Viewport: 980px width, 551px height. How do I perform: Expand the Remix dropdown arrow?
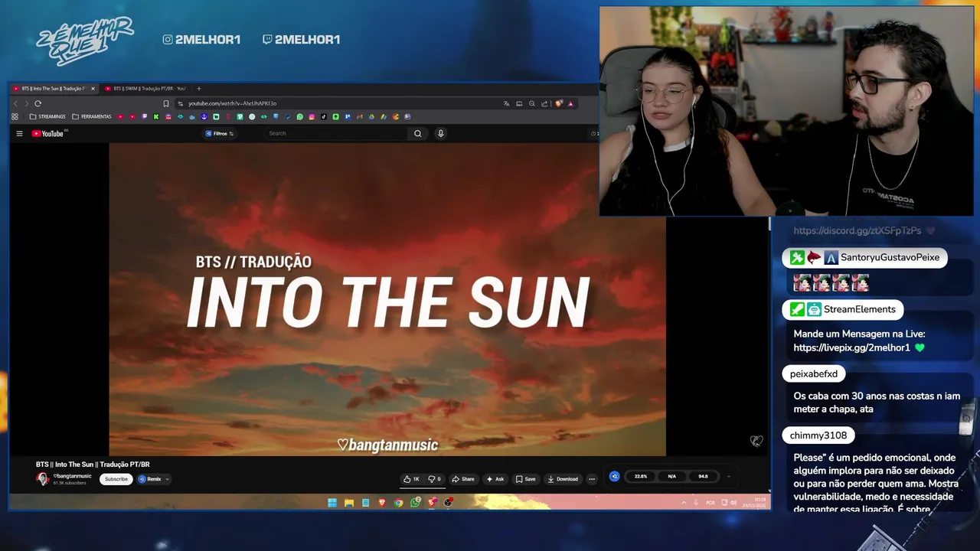[167, 479]
